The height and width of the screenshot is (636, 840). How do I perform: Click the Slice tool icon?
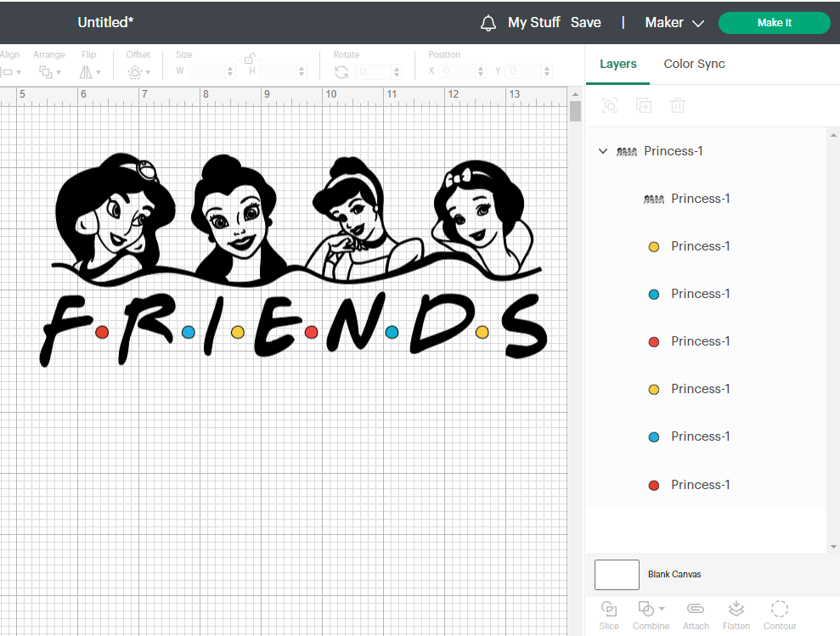click(x=609, y=610)
